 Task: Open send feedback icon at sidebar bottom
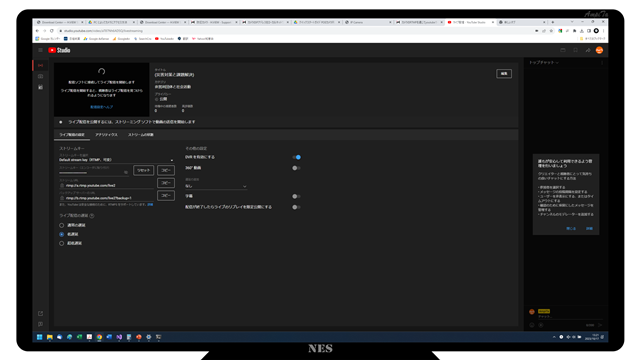pyautogui.click(x=40, y=324)
